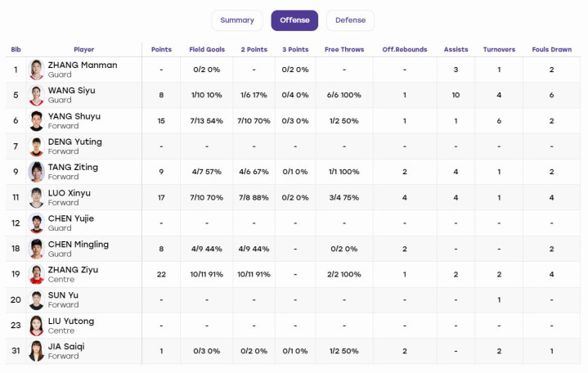This screenshot has height=373, width=588.
Task: Sort by the Points column header
Action: [x=161, y=49]
